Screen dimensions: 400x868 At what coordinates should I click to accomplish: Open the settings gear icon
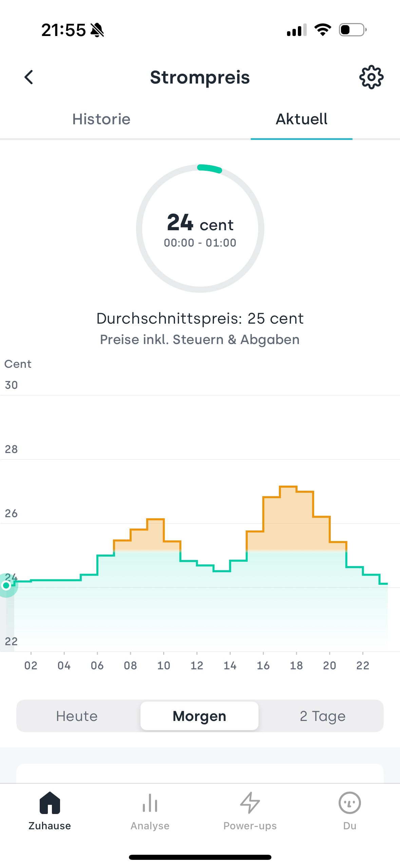pyautogui.click(x=371, y=77)
